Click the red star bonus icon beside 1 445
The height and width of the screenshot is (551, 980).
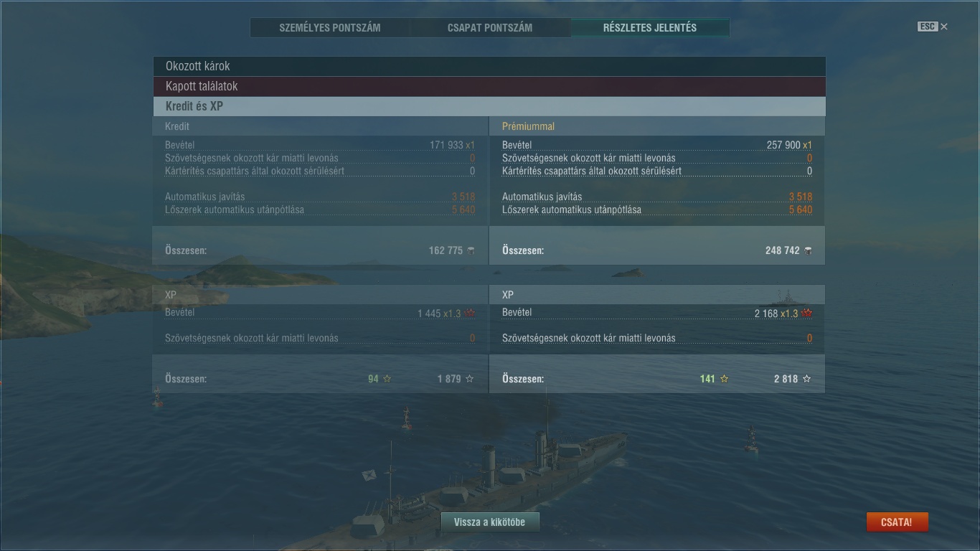tap(470, 314)
